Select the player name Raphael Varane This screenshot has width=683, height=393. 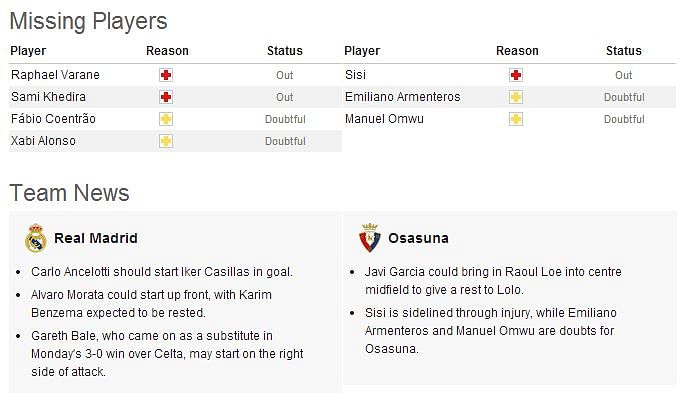tap(55, 75)
